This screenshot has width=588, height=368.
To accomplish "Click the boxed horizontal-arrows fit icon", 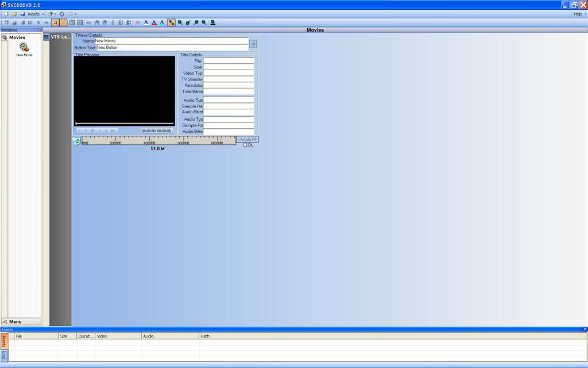I will 80,22.
